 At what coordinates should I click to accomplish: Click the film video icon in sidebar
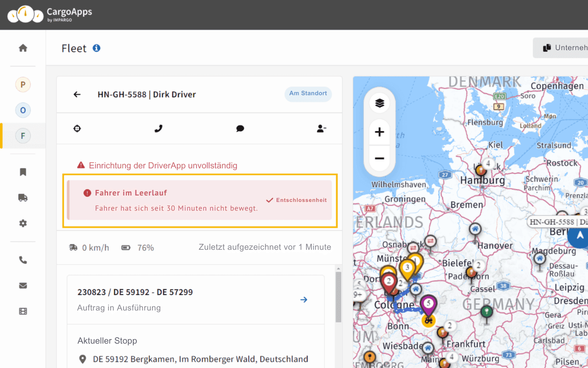pos(23,311)
